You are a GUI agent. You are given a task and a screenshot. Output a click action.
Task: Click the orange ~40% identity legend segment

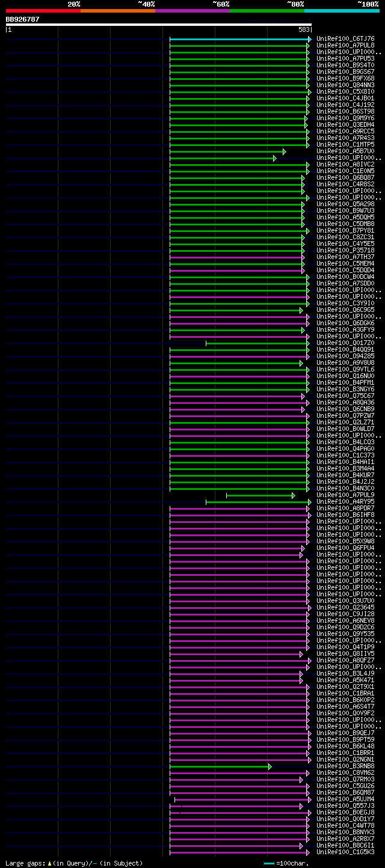pos(117,10)
